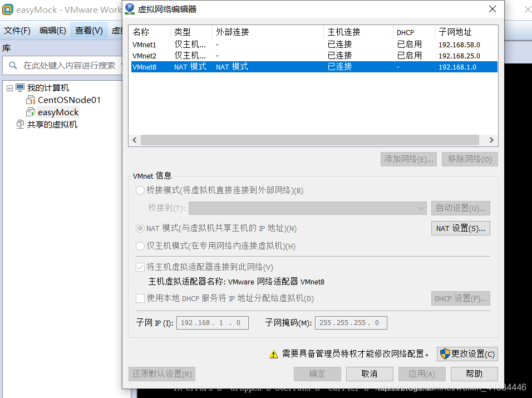This screenshot has width=532, height=398.
Task: Select the bridged mode radio button
Action: point(140,190)
